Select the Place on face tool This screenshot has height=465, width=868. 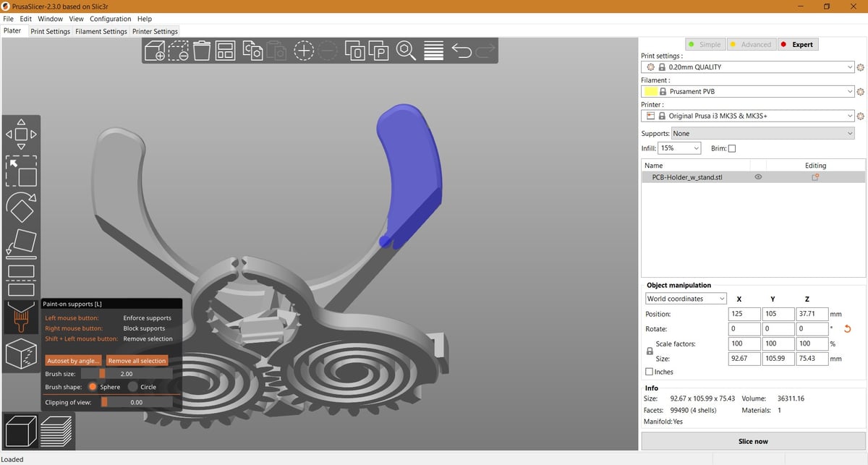click(21, 244)
